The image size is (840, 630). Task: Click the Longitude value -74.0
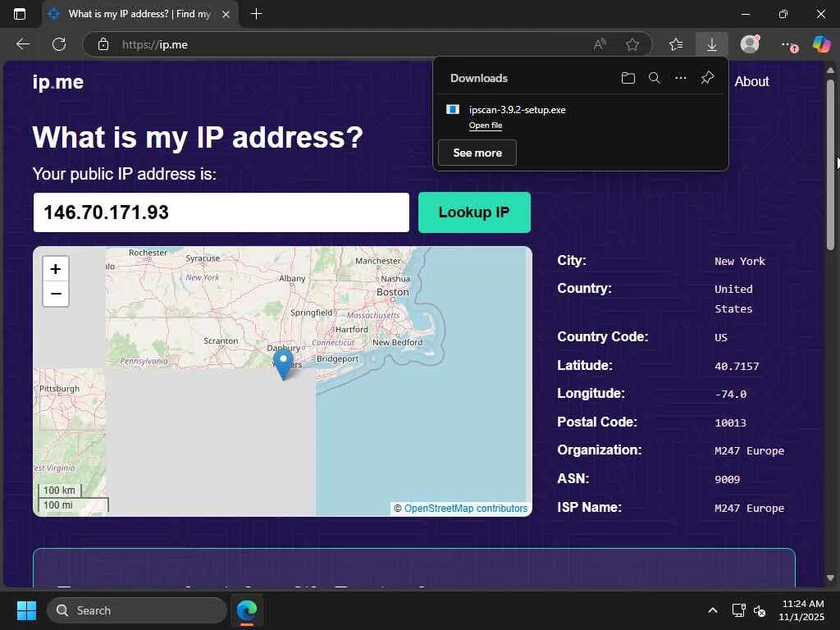[730, 395]
